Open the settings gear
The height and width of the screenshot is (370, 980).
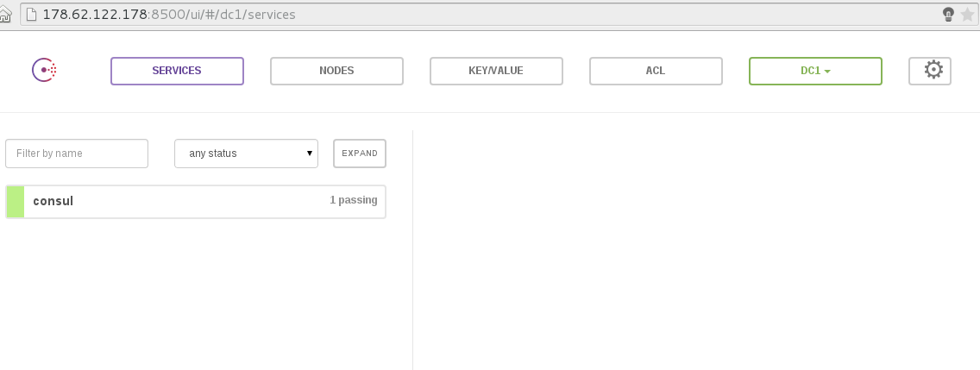(x=930, y=71)
